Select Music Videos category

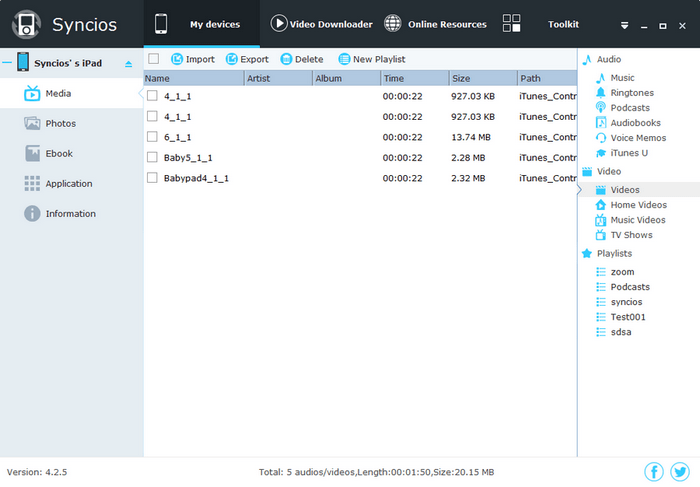(637, 220)
